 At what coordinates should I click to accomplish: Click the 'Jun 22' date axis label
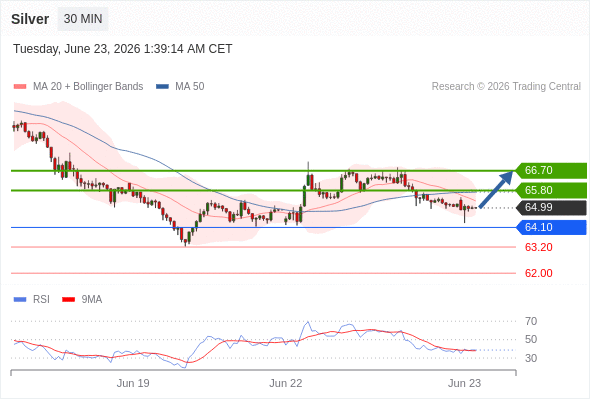tap(286, 383)
